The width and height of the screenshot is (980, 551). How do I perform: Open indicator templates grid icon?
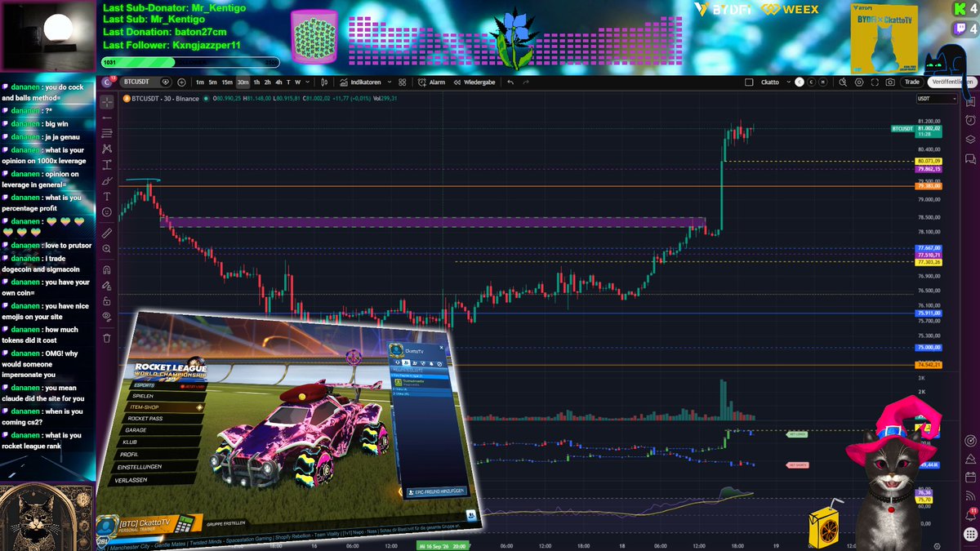click(402, 82)
